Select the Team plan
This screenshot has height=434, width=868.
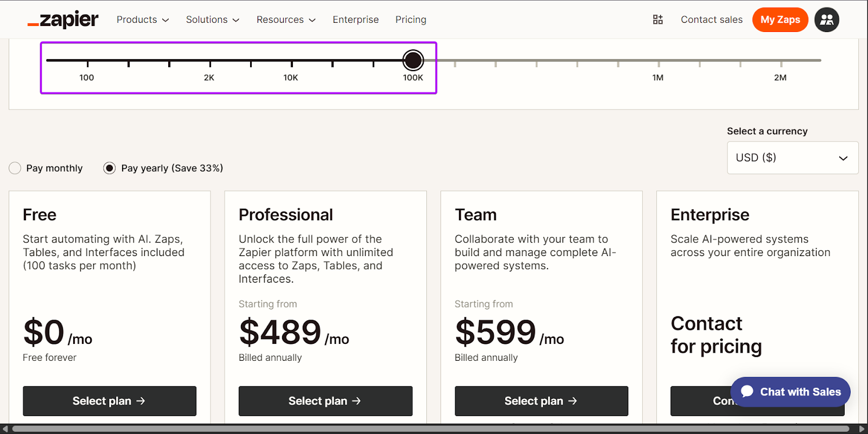pos(541,401)
